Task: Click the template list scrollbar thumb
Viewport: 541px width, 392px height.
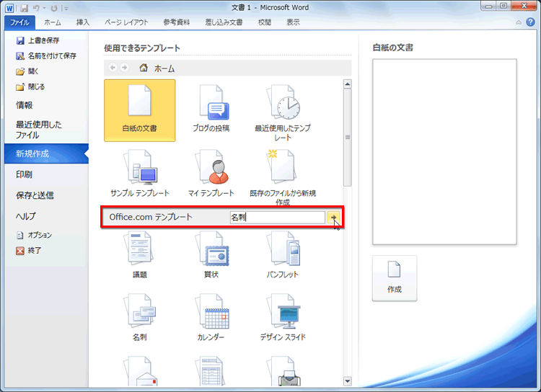Action: pos(348,137)
